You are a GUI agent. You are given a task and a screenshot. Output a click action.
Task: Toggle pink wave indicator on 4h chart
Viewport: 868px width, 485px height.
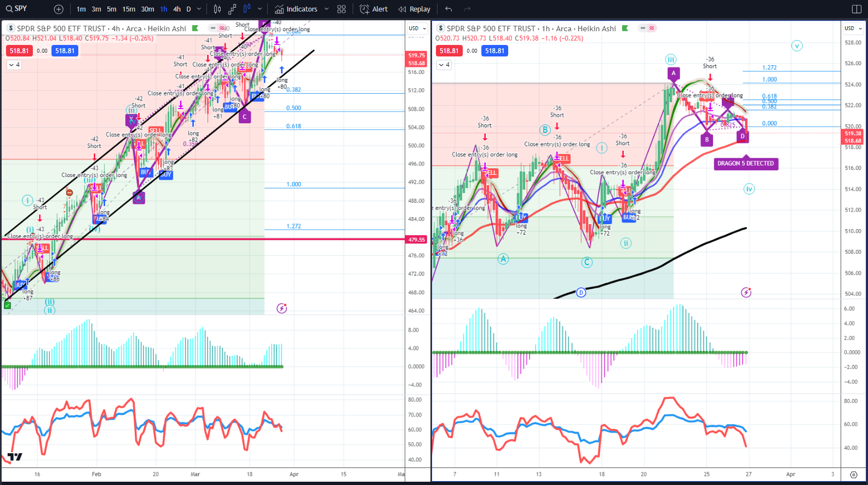pyautogui.click(x=222, y=28)
